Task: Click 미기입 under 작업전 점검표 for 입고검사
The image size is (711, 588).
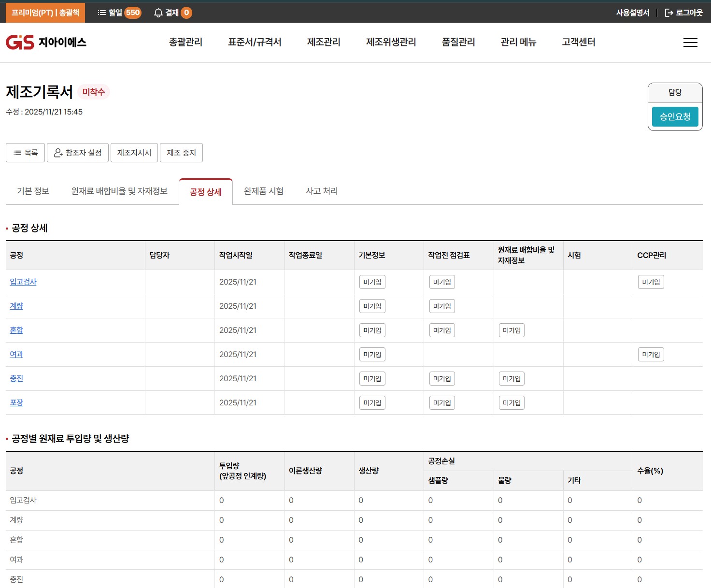Action: point(442,282)
